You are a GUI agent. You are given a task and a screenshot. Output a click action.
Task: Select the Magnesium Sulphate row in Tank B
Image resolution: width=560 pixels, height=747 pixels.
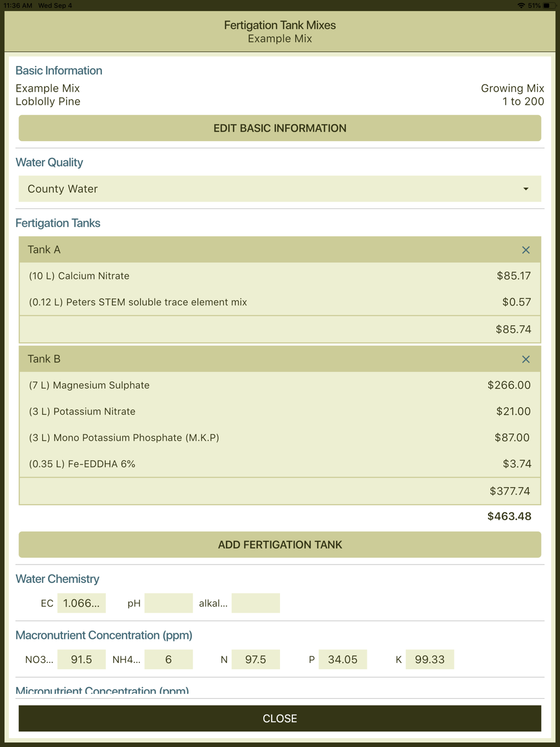279,385
